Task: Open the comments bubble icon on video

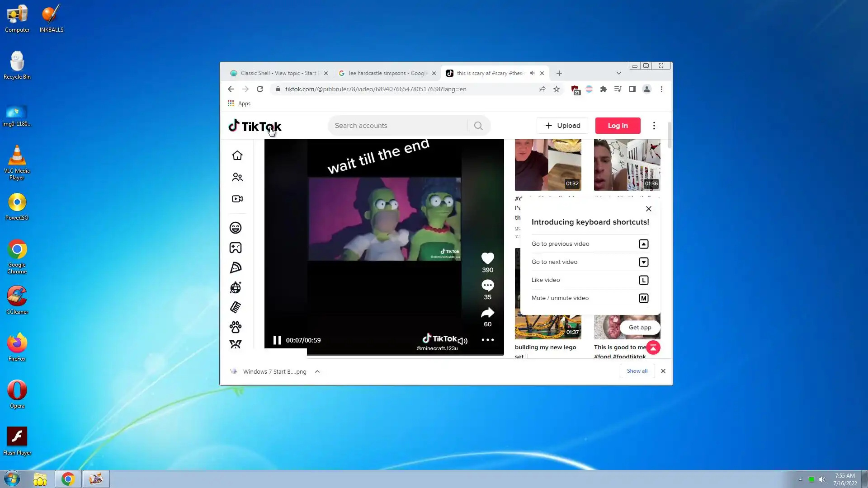Action: pyautogui.click(x=487, y=285)
